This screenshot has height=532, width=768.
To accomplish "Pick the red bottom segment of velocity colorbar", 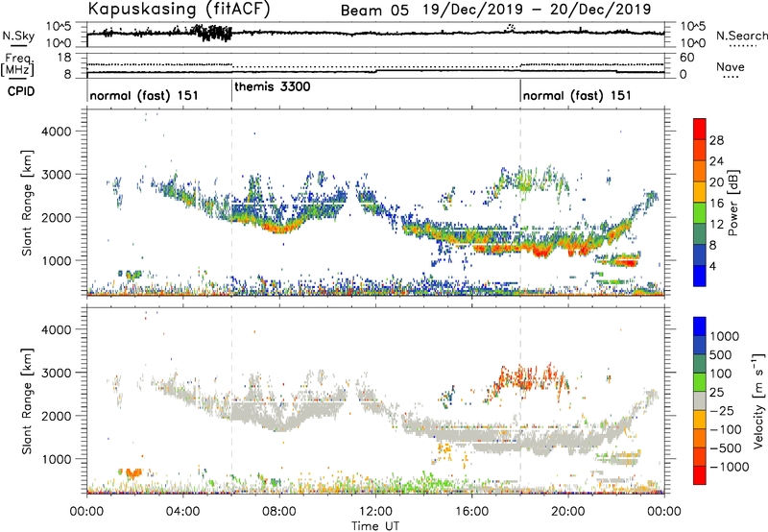I will (x=700, y=475).
